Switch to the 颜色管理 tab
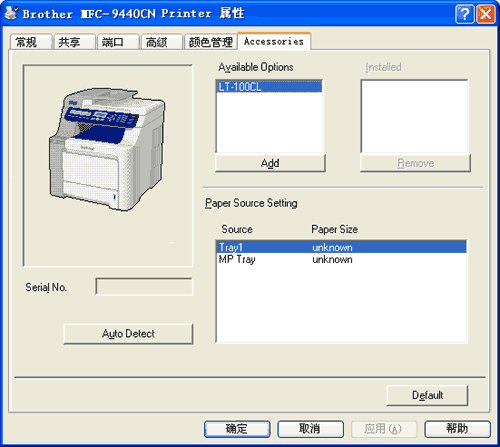This screenshot has height=447, width=500. [x=211, y=42]
